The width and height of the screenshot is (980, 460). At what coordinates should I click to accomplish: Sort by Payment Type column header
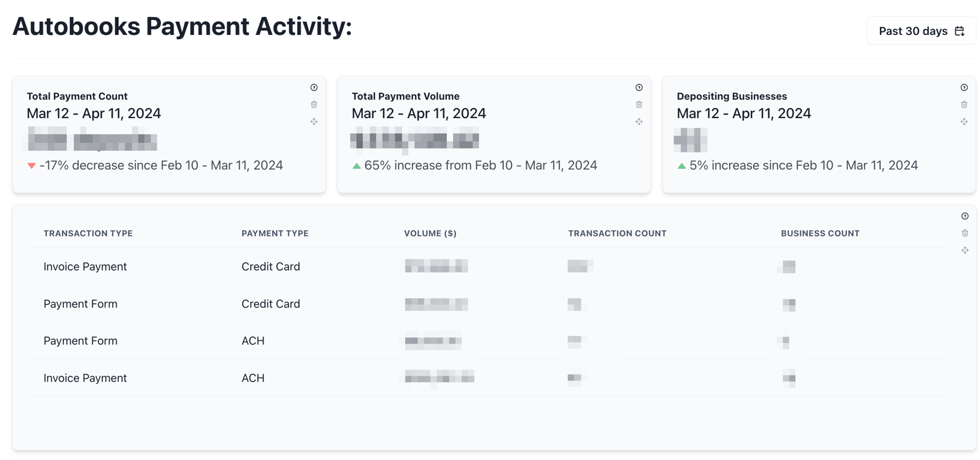[275, 233]
